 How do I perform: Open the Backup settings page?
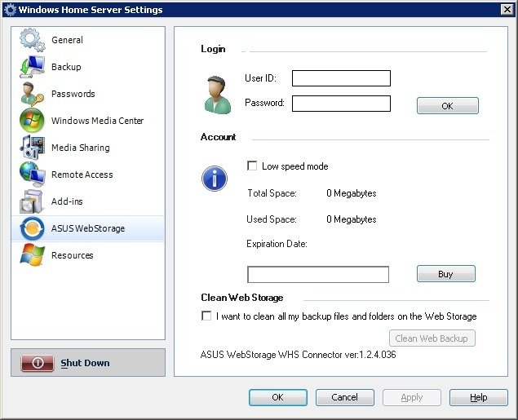(88, 67)
